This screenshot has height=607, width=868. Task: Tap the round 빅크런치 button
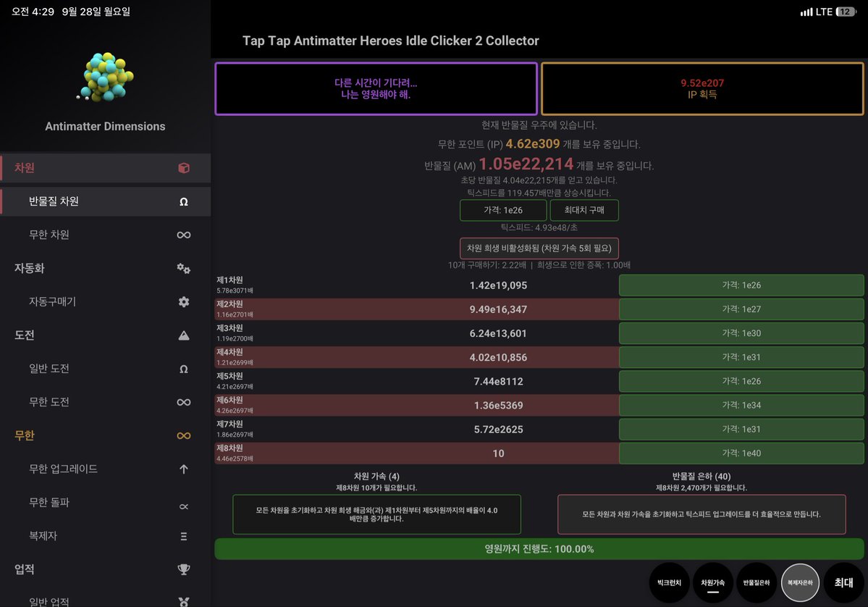click(669, 582)
